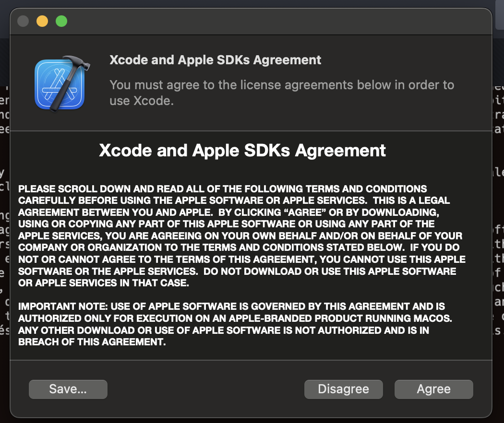Click Disagree to reject the license agreement
The height and width of the screenshot is (423, 504).
pos(343,389)
